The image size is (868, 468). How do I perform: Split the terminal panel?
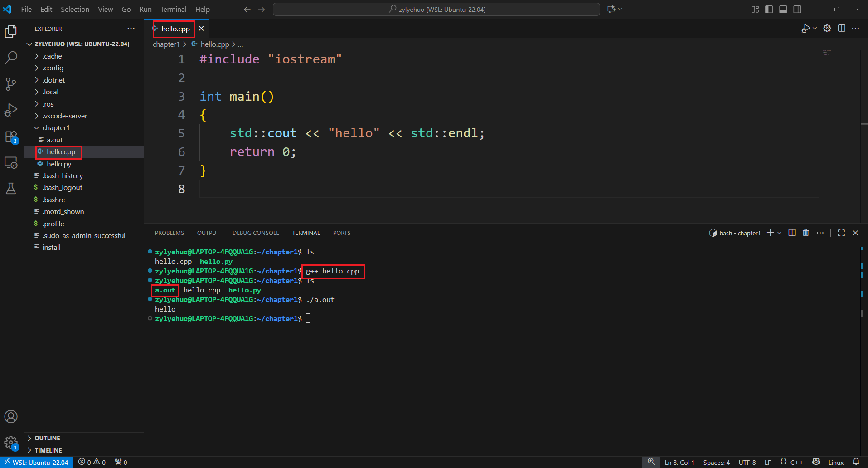(792, 233)
